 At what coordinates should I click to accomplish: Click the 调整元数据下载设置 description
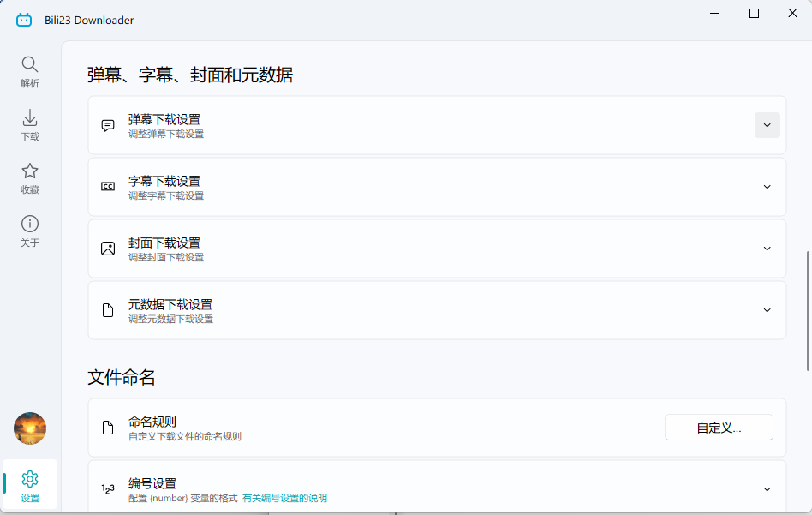click(x=171, y=319)
